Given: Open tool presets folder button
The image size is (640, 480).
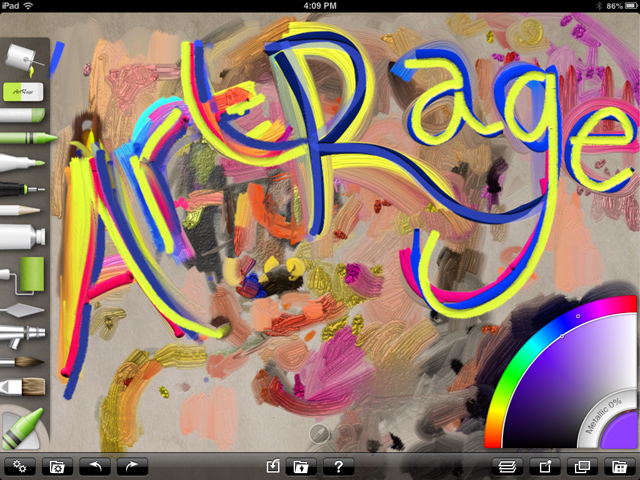Looking at the screenshot, I should point(57,466).
